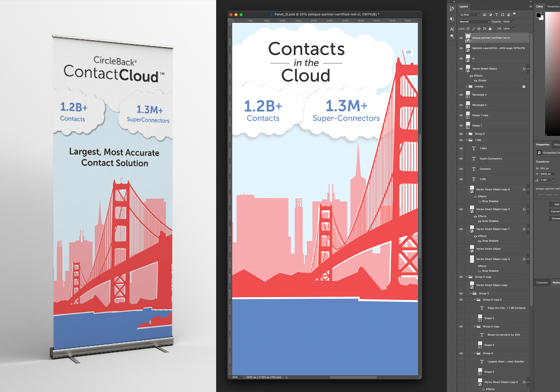Hide the Super-Connectors text layer

point(461,159)
